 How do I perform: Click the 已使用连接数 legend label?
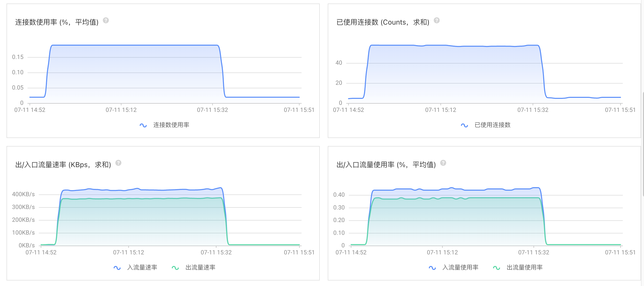tap(493, 125)
